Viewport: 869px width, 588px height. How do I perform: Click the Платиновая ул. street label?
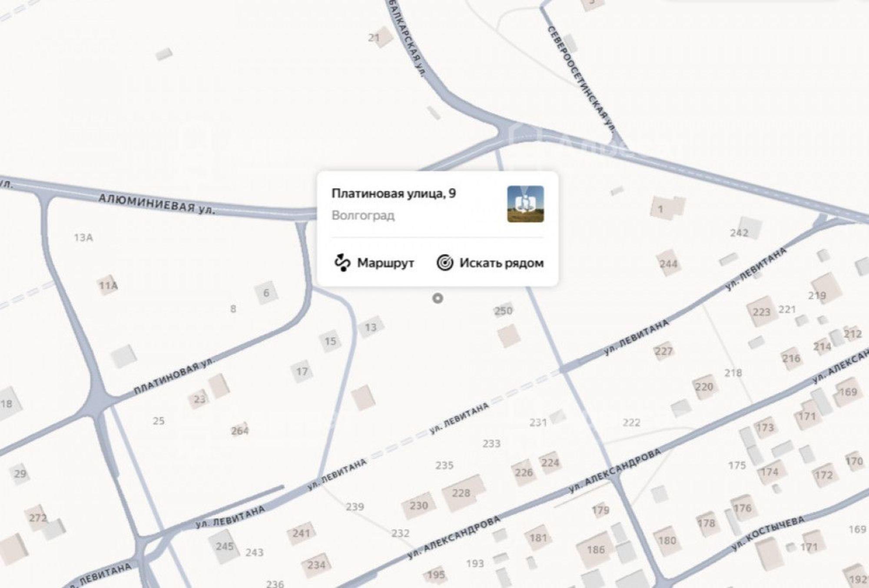[174, 375]
